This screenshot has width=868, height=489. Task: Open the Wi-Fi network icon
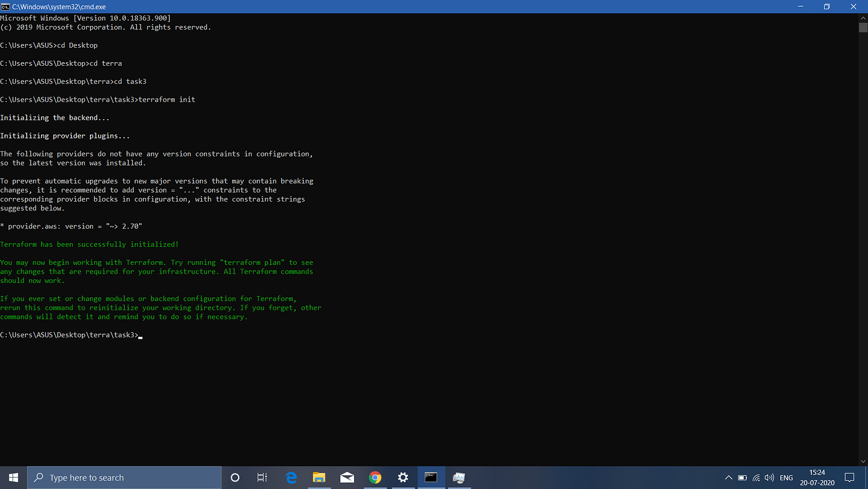[x=756, y=478]
